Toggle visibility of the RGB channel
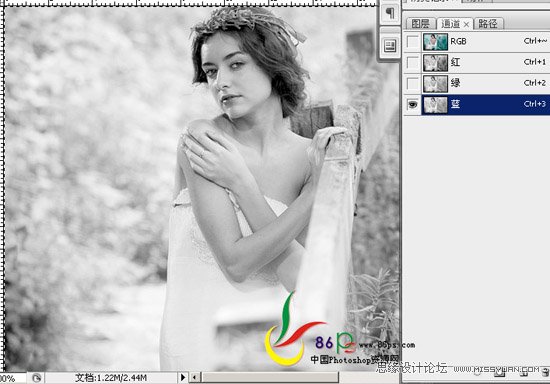 [x=413, y=42]
